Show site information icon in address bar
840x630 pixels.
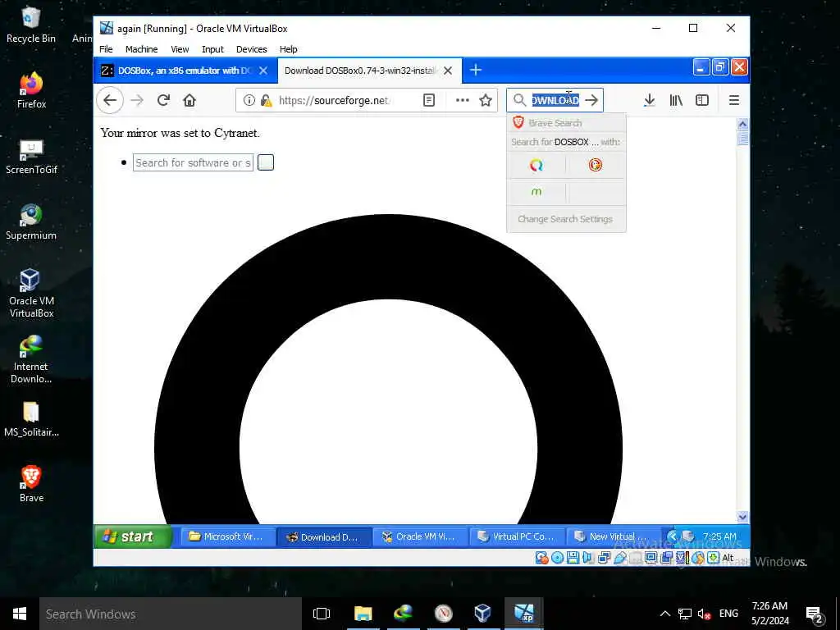(x=249, y=100)
